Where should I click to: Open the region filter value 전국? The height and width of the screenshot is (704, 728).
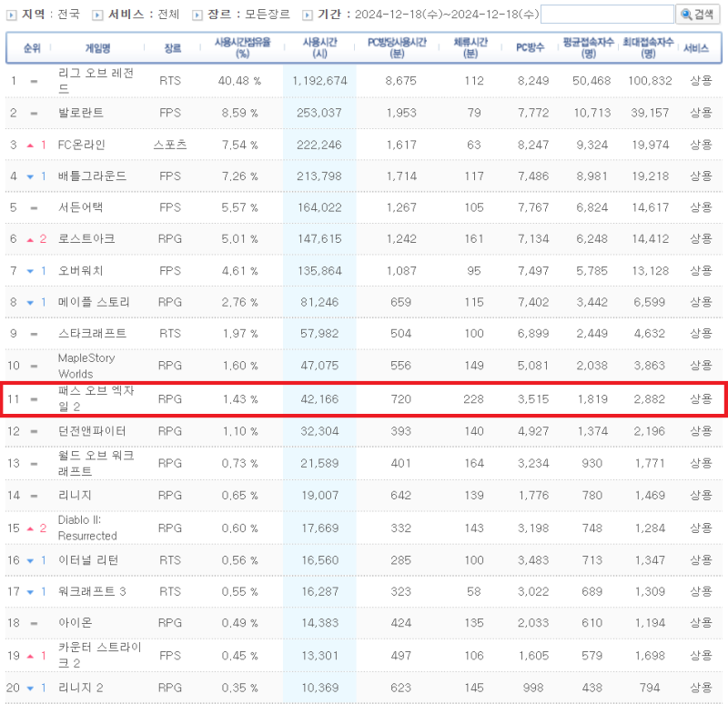[69, 15]
